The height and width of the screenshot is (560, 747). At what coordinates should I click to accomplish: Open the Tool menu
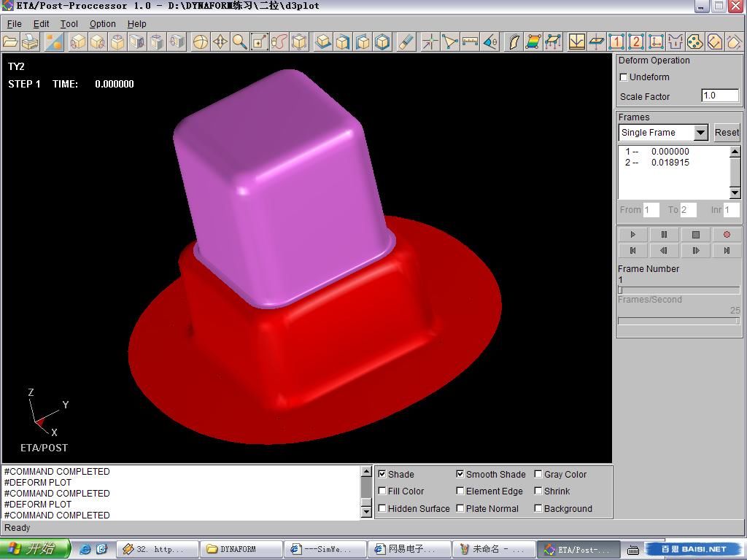pyautogui.click(x=69, y=24)
